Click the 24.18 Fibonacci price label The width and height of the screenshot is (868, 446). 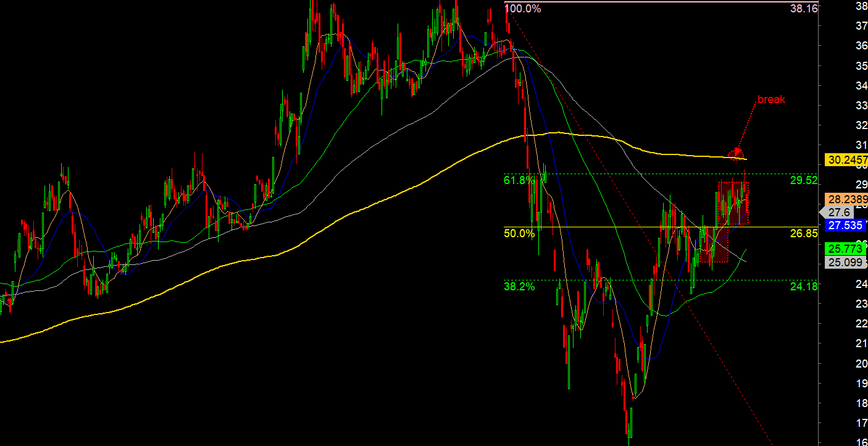click(804, 287)
